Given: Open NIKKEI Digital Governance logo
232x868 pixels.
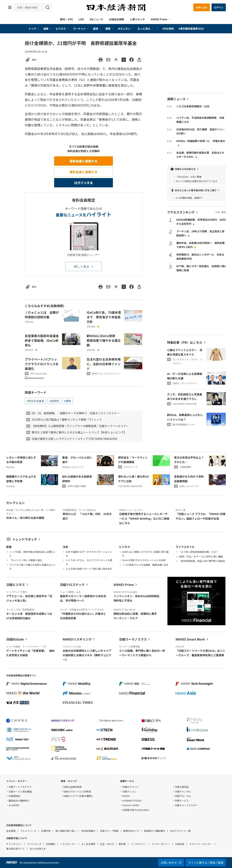Looking at the screenshot, I should (x=26, y=684).
